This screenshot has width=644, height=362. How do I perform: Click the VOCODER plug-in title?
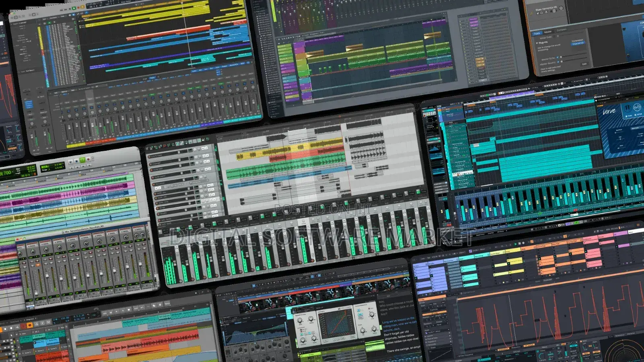coord(345,308)
